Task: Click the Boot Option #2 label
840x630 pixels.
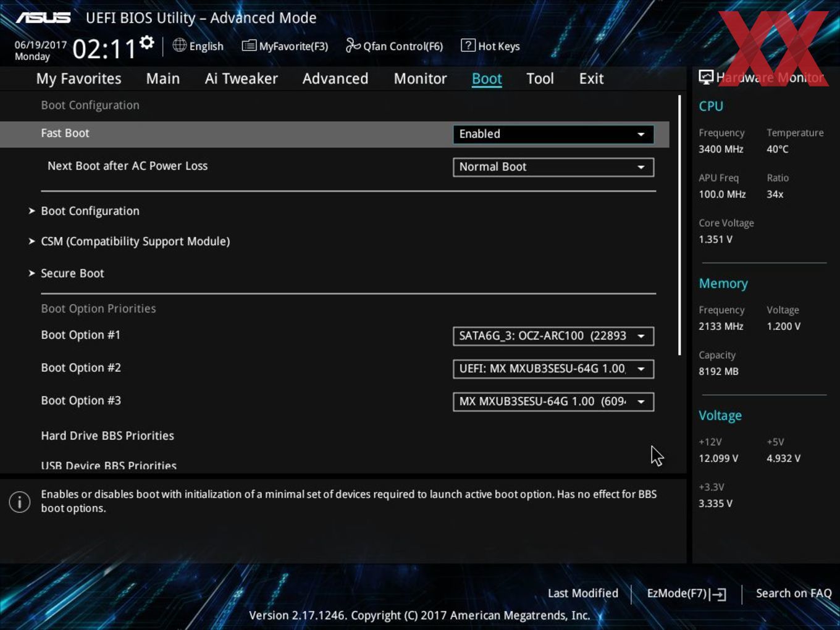Action: coord(81,368)
